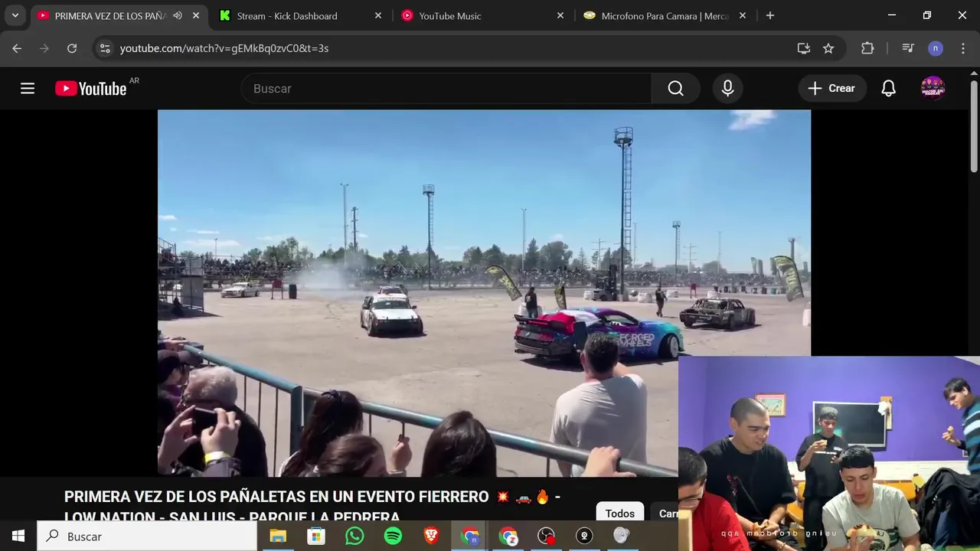
Task: Switch to Microfono Para Camara tab
Action: [x=665, y=15]
